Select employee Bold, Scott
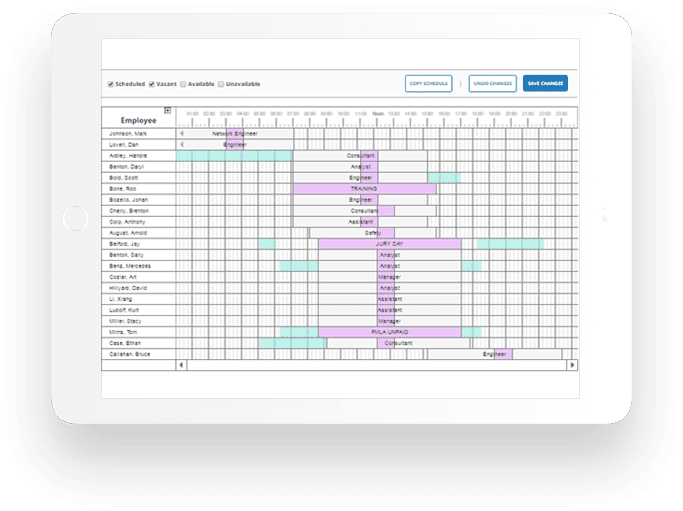Image resolution: width=683 pixels, height=511 pixels. [123, 178]
